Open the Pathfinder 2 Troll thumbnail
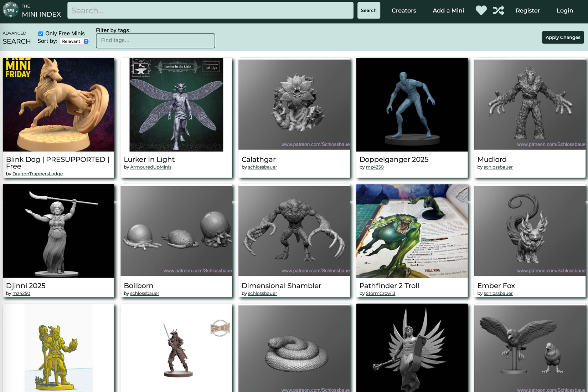Screen dimensions: 588x392 click(412, 231)
